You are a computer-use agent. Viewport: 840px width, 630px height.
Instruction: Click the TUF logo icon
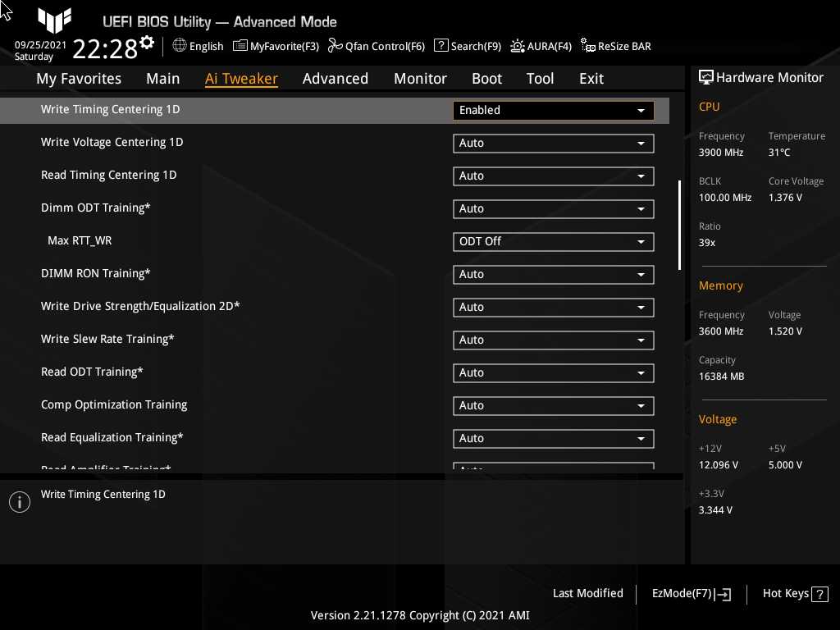click(54, 20)
